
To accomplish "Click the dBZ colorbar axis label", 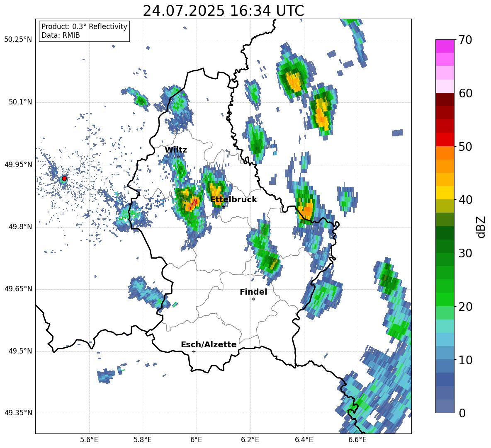I will (x=481, y=227).
